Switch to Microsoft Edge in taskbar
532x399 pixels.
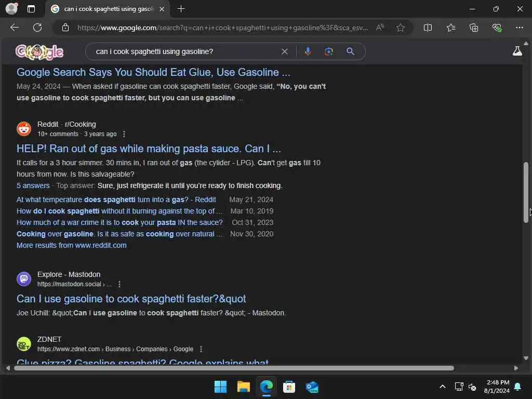pyautogui.click(x=267, y=387)
